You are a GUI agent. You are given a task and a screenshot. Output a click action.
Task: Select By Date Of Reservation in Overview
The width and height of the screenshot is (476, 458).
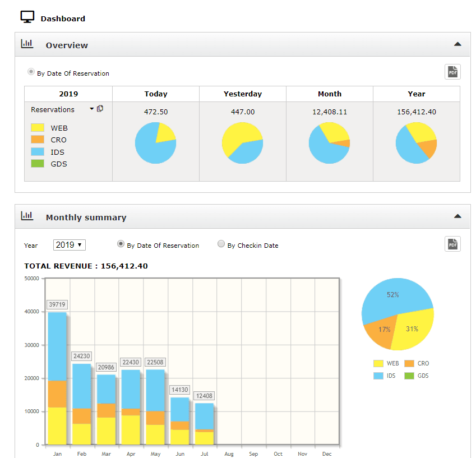tap(32, 71)
